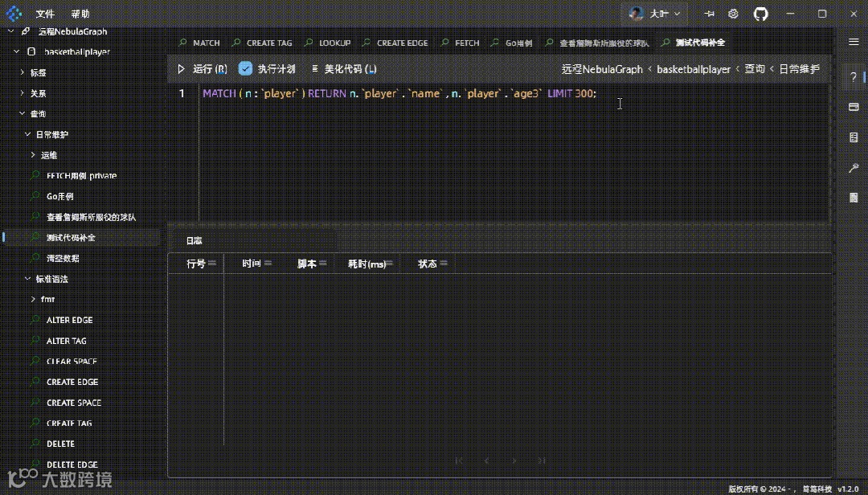Click the pin window icon
The height and width of the screenshot is (495, 868).
709,14
